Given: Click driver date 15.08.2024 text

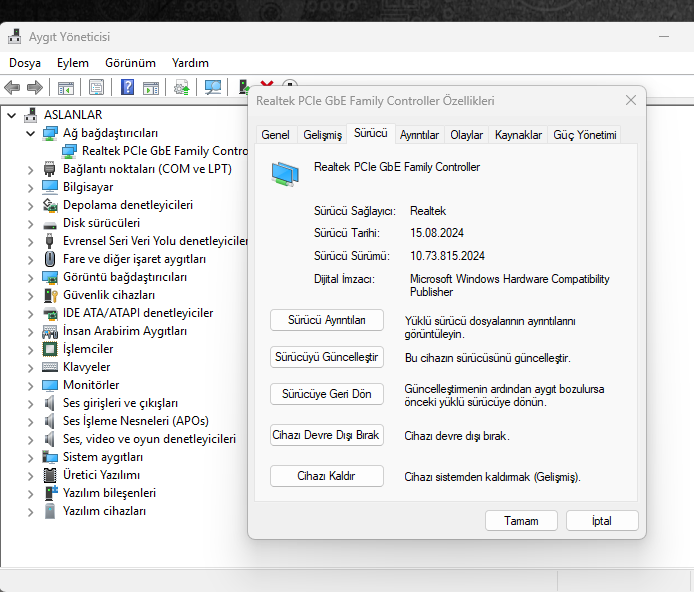Looking at the screenshot, I should point(436,233).
